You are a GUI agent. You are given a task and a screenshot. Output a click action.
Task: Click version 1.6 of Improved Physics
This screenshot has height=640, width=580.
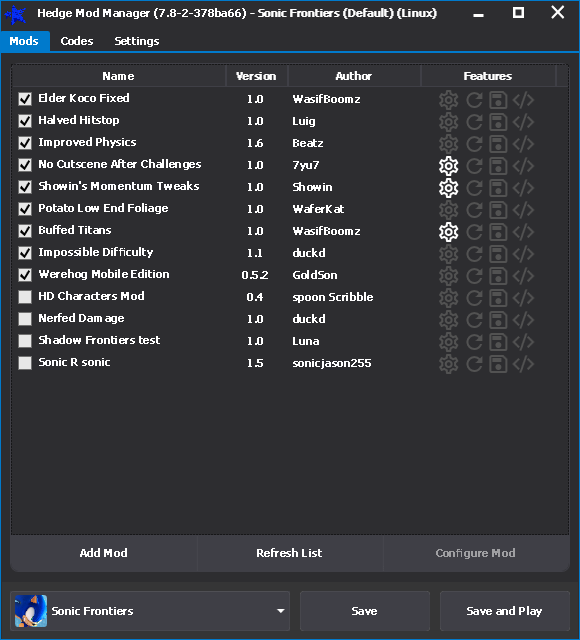pyautogui.click(x=255, y=143)
